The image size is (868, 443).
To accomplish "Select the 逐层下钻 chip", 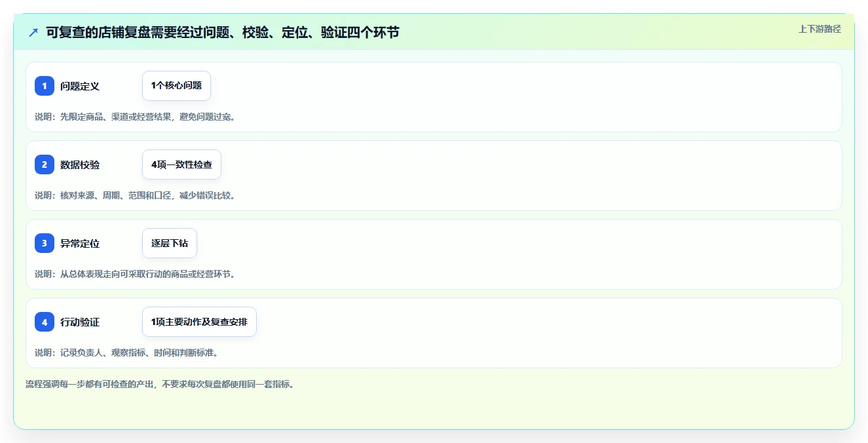I will click(170, 243).
